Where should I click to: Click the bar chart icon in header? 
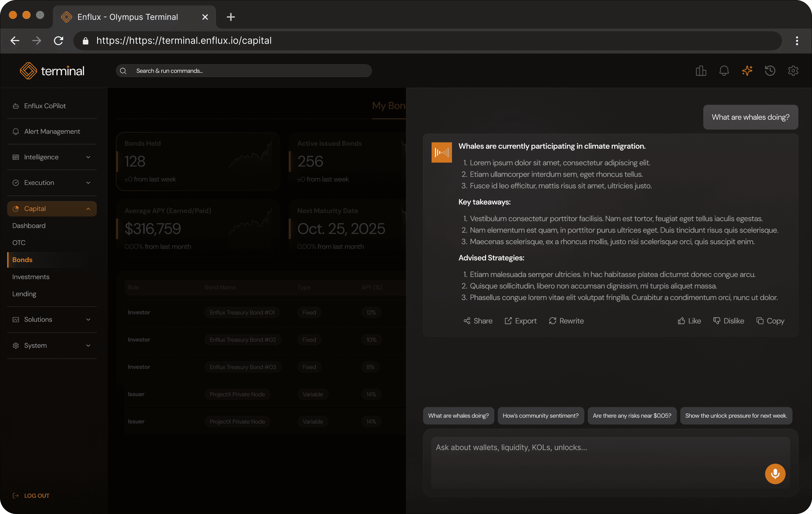[701, 71]
